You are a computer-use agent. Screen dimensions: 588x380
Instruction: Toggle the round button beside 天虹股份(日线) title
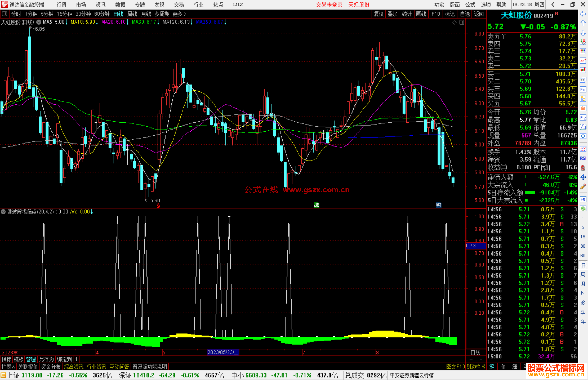coord(39,22)
